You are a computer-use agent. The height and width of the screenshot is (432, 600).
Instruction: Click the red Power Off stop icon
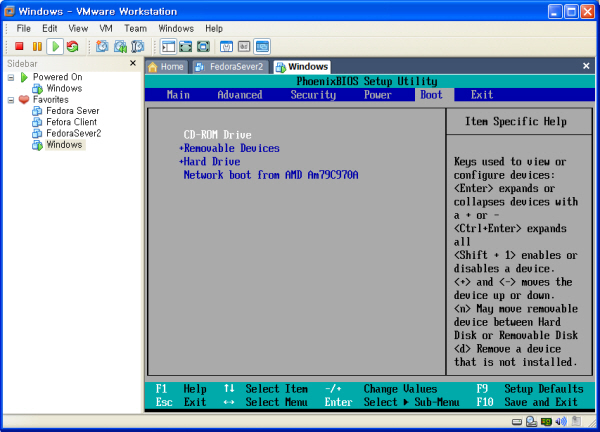click(x=19, y=47)
